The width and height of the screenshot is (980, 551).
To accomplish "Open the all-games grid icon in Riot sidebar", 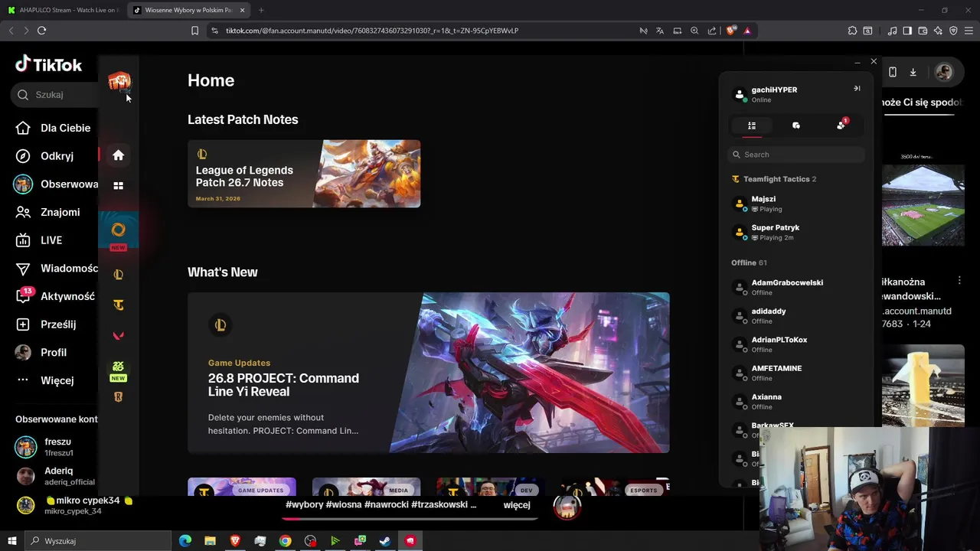I will tap(118, 185).
